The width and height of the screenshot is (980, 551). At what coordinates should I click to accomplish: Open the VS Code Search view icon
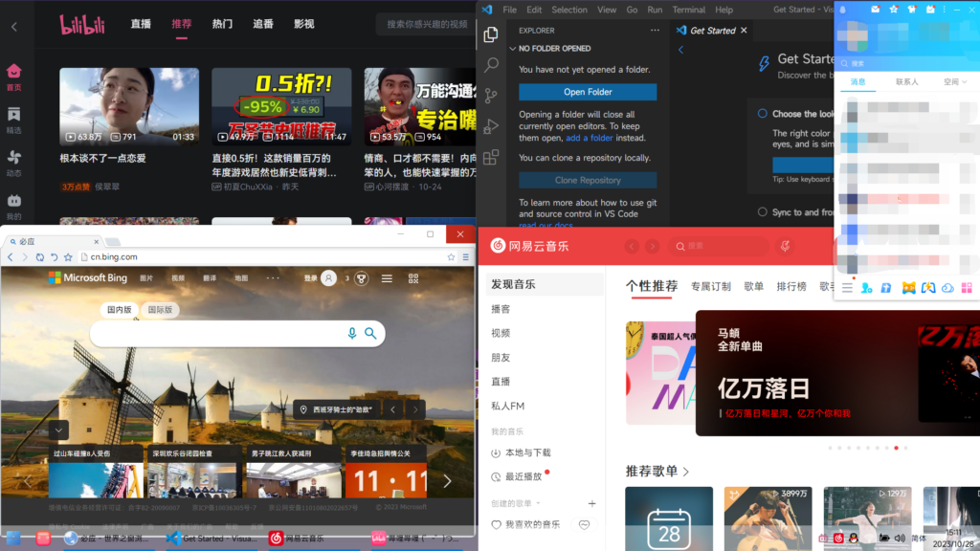pos(491,64)
